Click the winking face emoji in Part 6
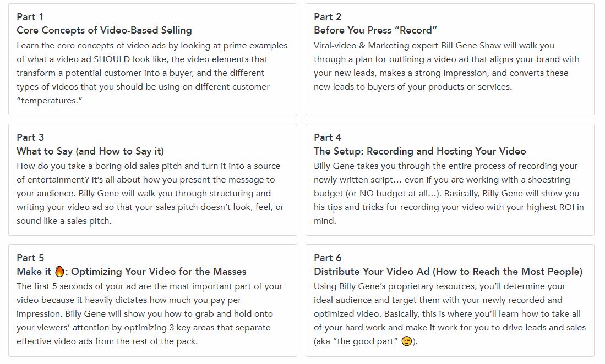Viewport: 605px width, 364px height. point(407,341)
